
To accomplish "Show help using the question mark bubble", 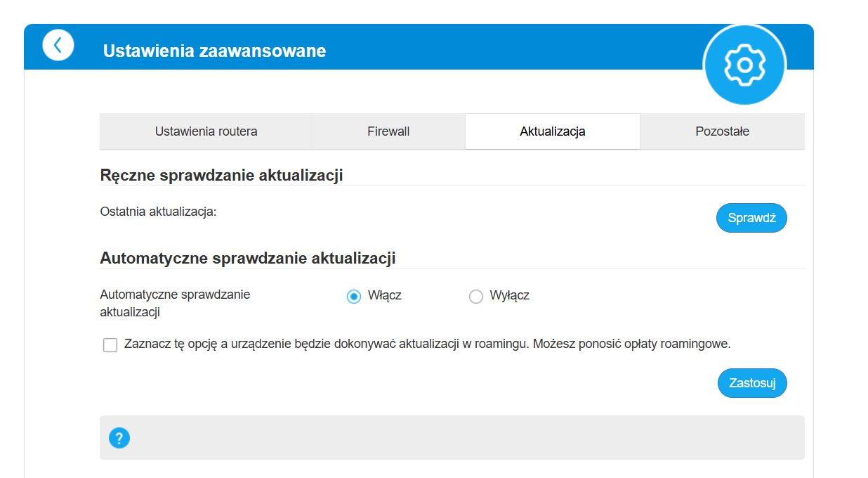I will click(x=119, y=437).
